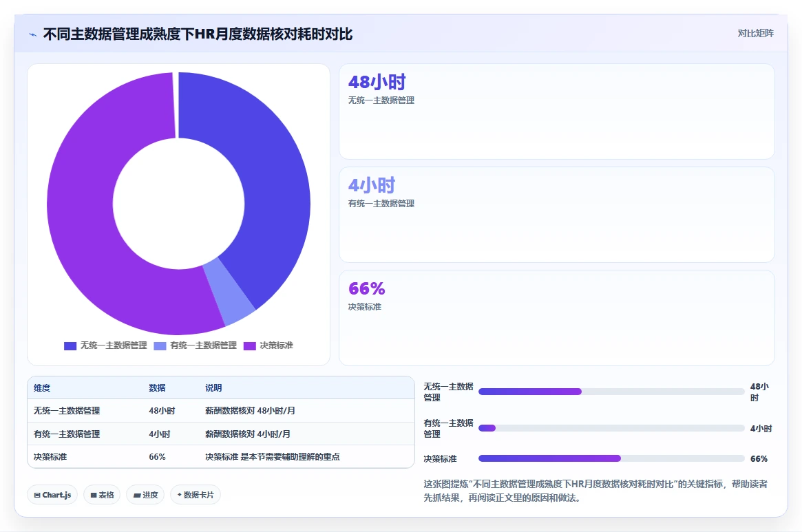Select 决策标准 cell in the table

point(50,457)
